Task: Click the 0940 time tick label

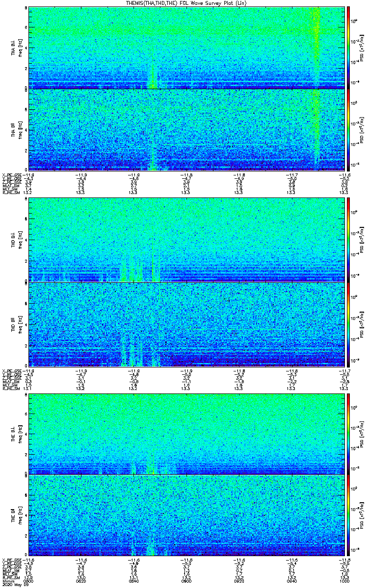Action: coord(291,581)
